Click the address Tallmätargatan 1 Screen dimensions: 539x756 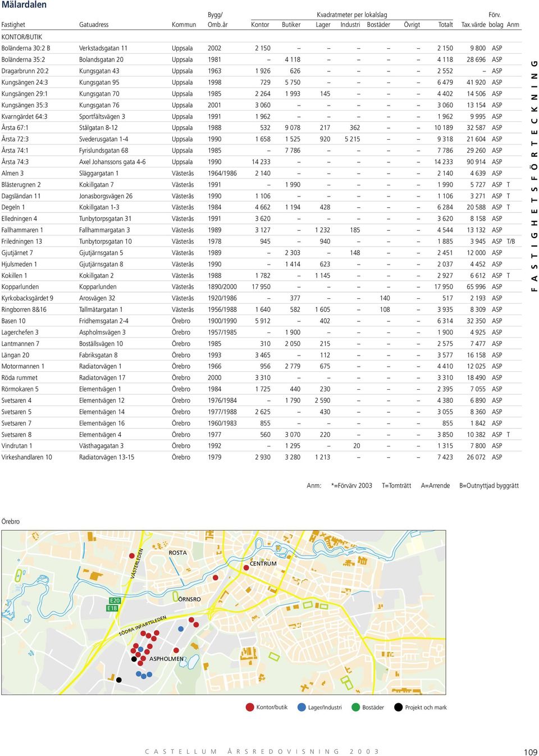[101, 309]
